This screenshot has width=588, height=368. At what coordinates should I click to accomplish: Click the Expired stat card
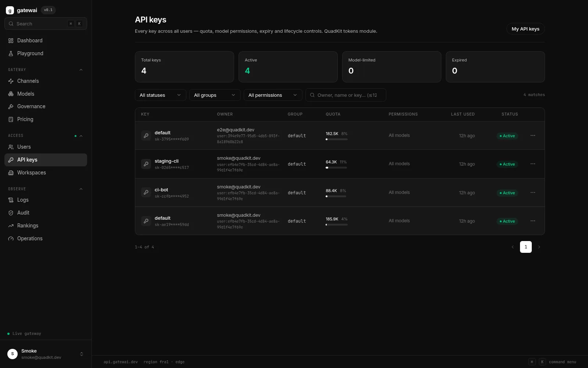click(495, 67)
